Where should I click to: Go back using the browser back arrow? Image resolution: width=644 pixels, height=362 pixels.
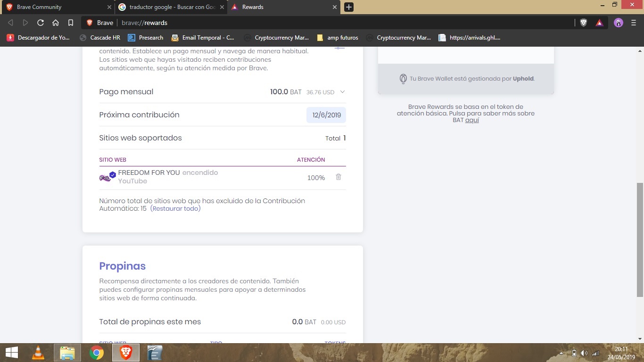pos(11,23)
